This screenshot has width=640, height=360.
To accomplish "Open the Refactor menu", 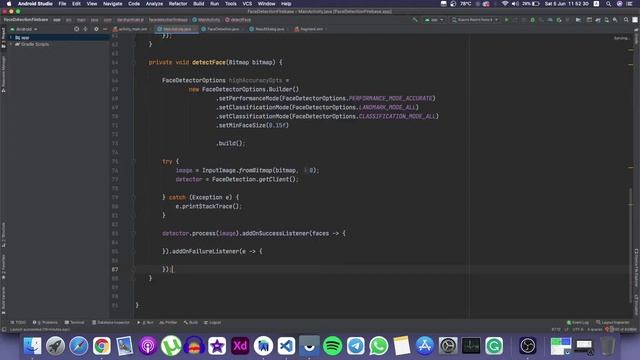I will point(178,4).
